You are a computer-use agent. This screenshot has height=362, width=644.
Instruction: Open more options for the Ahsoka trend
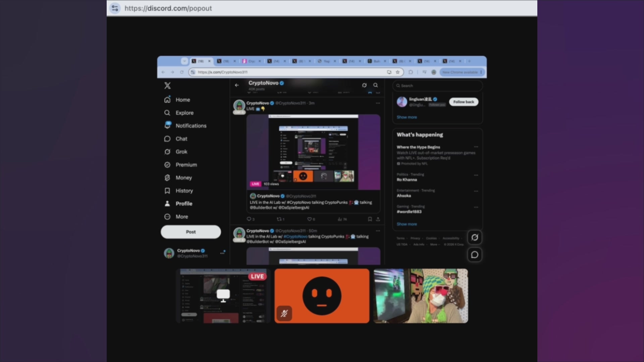(476, 191)
